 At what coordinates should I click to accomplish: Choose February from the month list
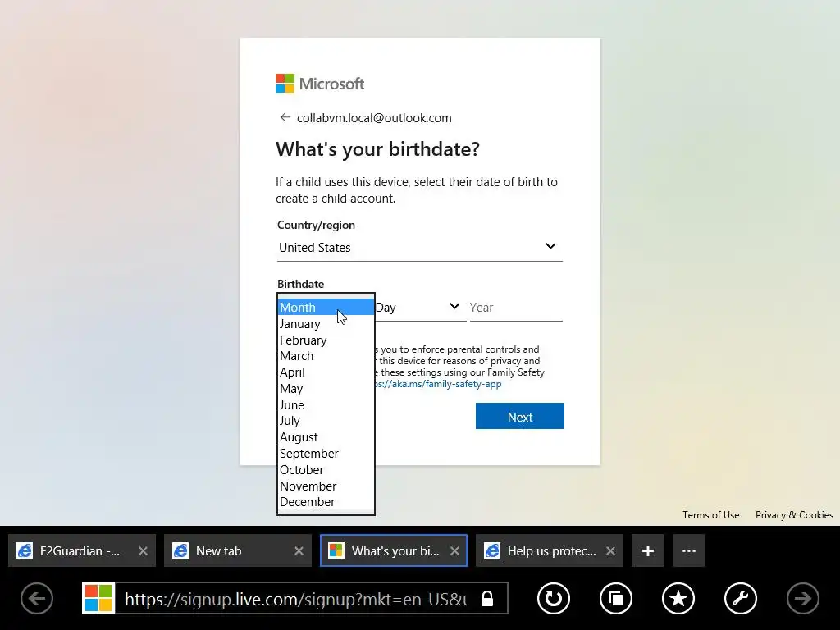coord(326,340)
